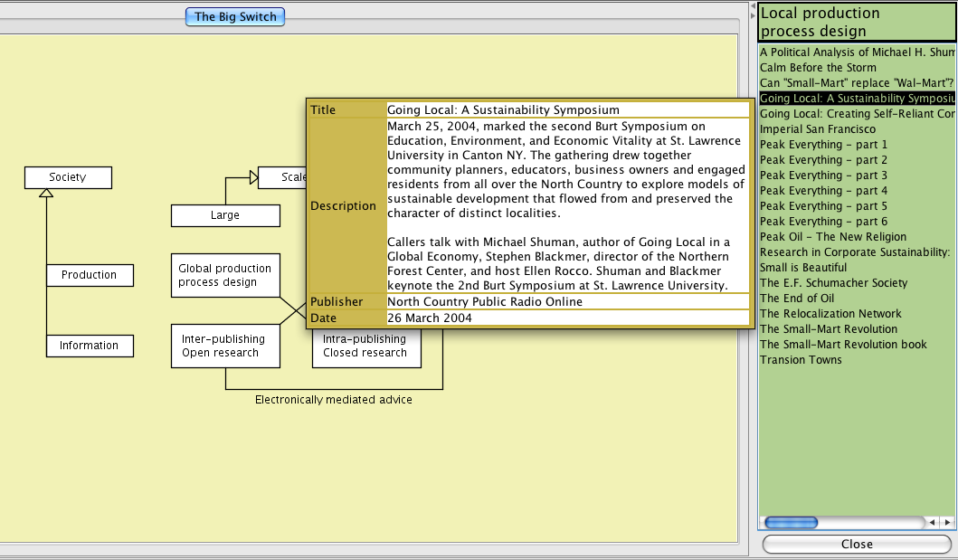958x560 pixels.
Task: Open Calm Before the Storm entry
Action: tap(818, 68)
